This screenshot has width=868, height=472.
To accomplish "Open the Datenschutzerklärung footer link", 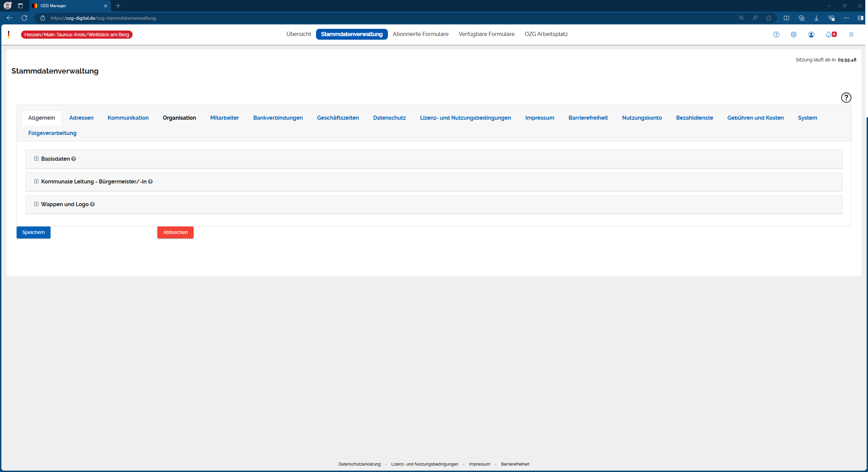I will [x=359, y=464].
